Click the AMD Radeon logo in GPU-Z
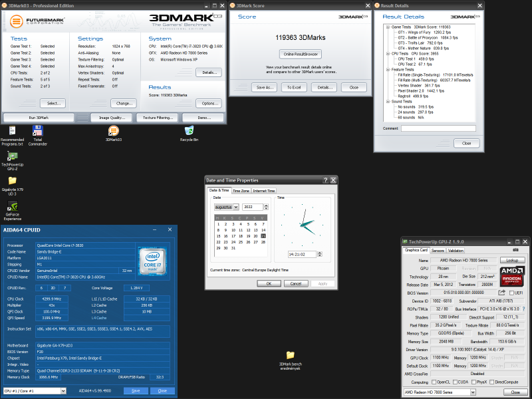Screen dimensions: 532x399 pyautogui.click(x=511, y=277)
